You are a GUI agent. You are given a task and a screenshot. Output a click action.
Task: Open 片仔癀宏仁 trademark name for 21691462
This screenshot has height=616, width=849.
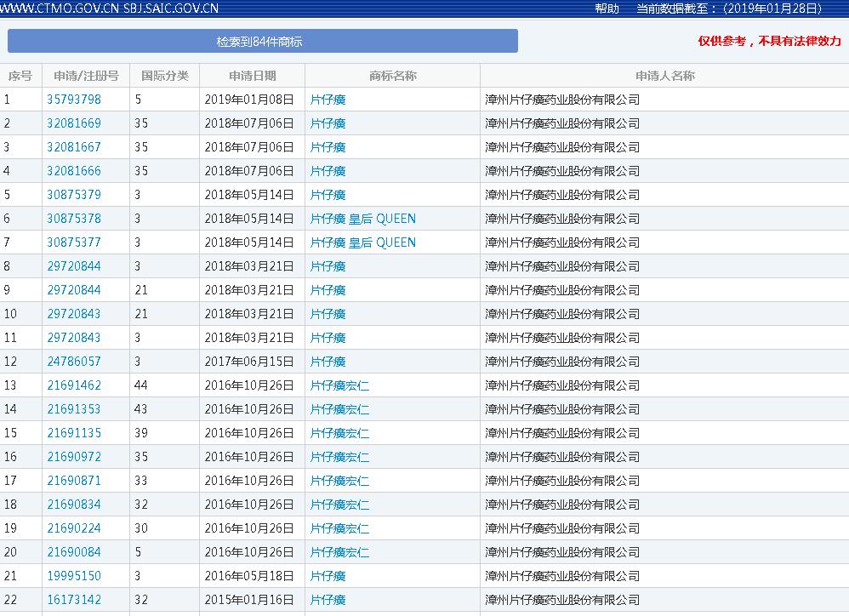340,385
